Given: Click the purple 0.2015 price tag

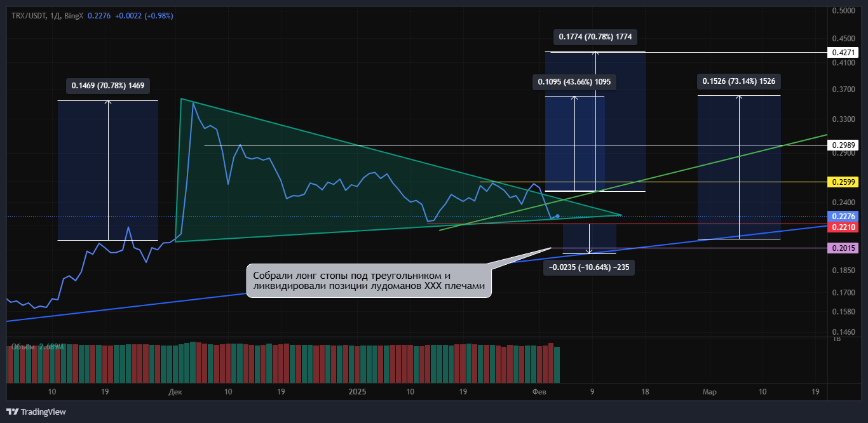Looking at the screenshot, I should (x=844, y=248).
